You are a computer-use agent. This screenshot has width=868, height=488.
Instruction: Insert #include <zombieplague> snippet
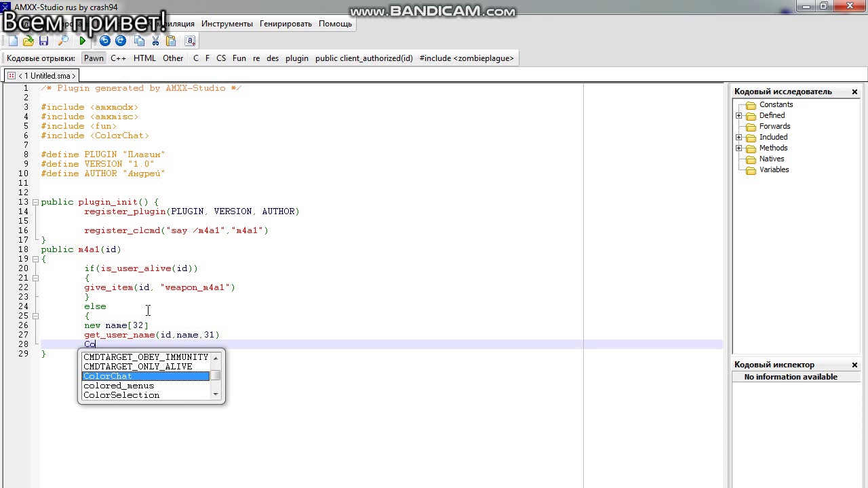pos(467,58)
